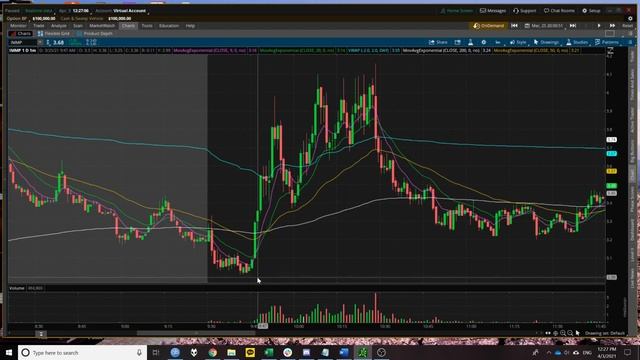Open Excel from the taskbar

269,352
